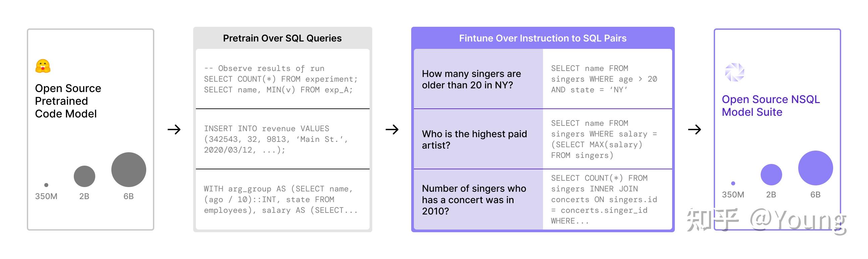Click the purple NSQL aperture logo

click(735, 72)
